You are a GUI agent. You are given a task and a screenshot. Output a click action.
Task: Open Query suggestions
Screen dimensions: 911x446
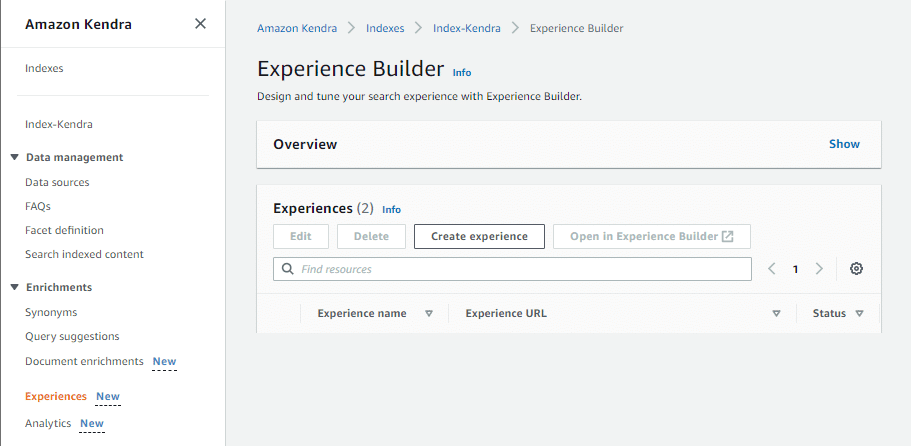pos(72,336)
